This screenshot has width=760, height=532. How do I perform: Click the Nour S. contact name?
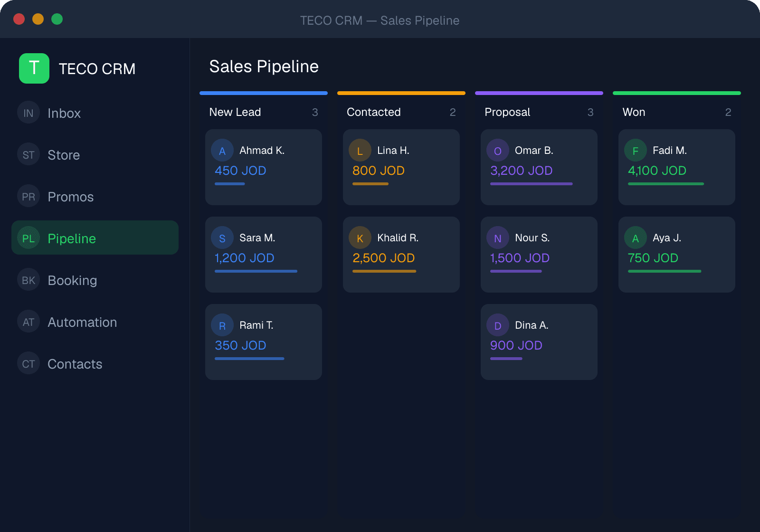[x=532, y=238]
